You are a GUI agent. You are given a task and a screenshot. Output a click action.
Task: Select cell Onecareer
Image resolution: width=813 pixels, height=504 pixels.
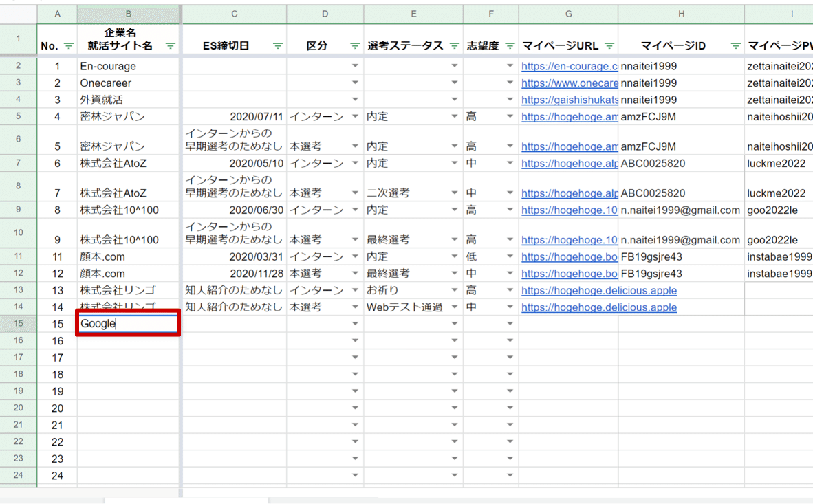128,83
